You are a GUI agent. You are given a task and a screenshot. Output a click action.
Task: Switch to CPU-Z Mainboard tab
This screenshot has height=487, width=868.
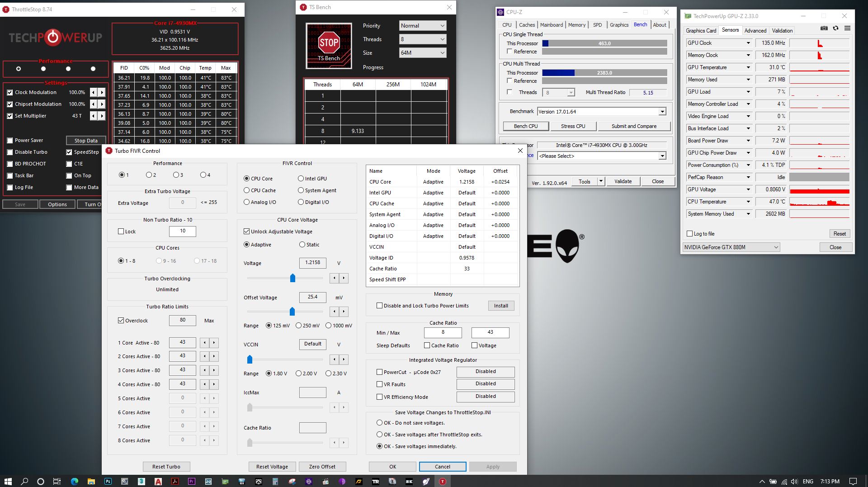(552, 25)
